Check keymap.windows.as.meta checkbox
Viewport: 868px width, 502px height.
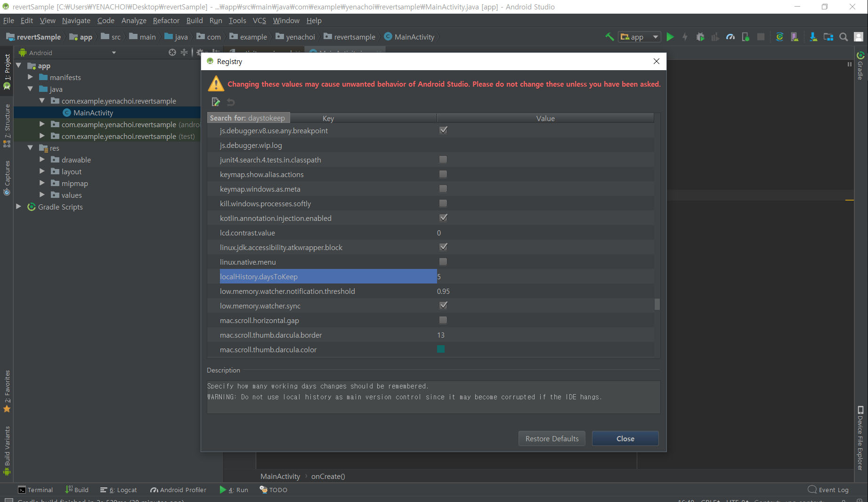coord(443,189)
